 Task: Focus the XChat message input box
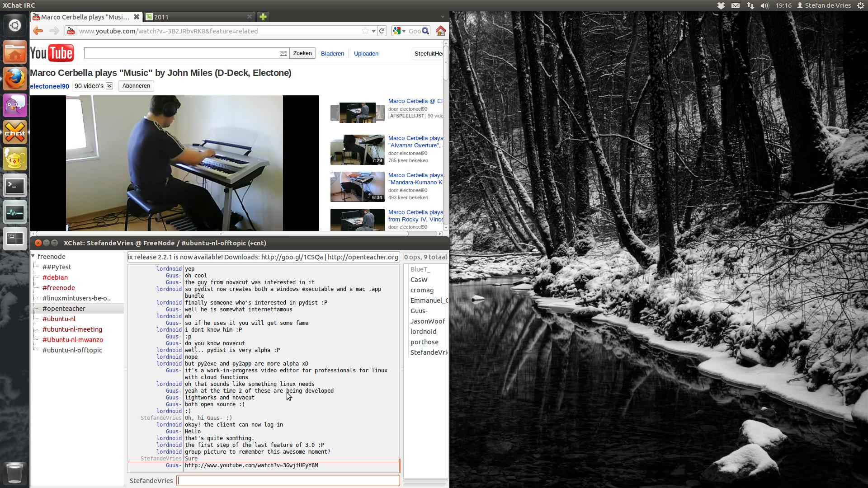click(288, 480)
